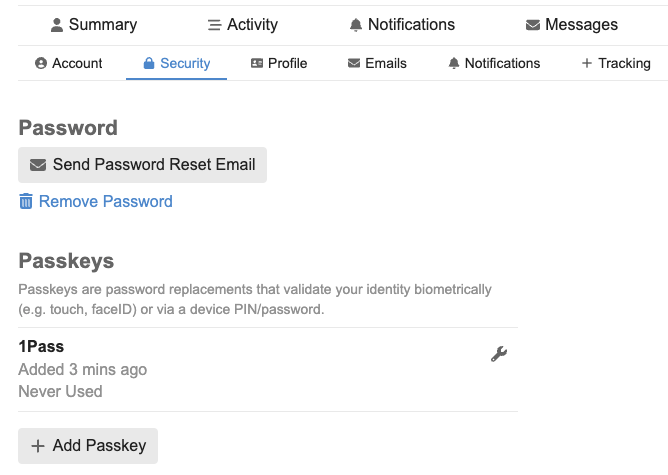Open the Emails preferences tab
Screen dimensions: 668x475
click(377, 63)
